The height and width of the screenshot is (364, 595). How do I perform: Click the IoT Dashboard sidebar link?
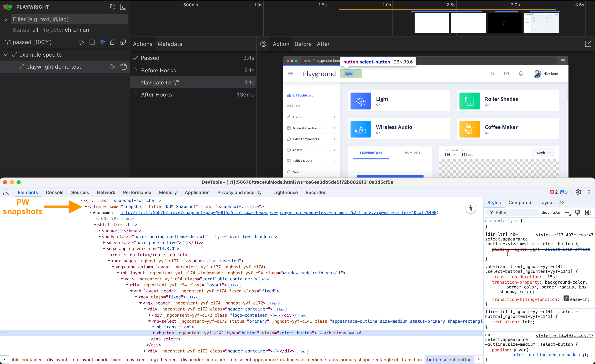[x=303, y=95]
